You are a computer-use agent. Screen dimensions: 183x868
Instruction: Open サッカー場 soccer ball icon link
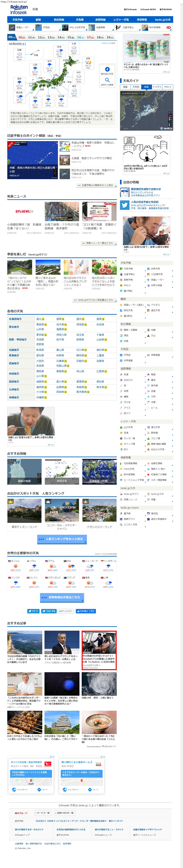(x=121, y=438)
